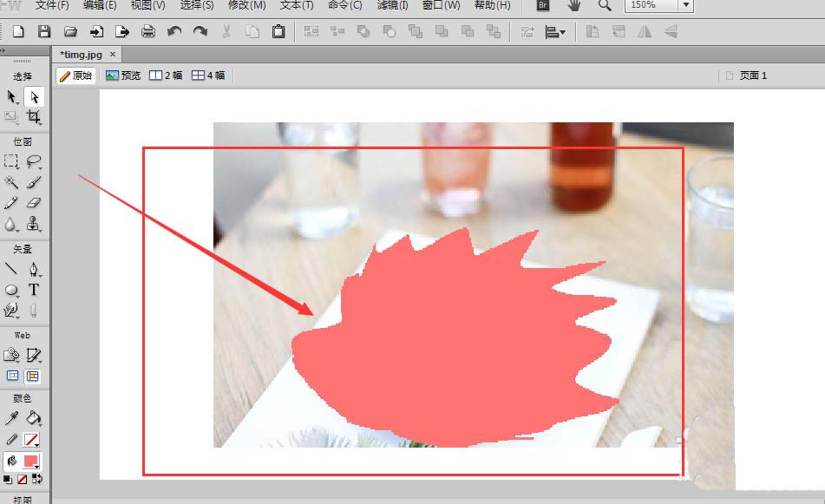Select the Knife tool

coord(34,311)
